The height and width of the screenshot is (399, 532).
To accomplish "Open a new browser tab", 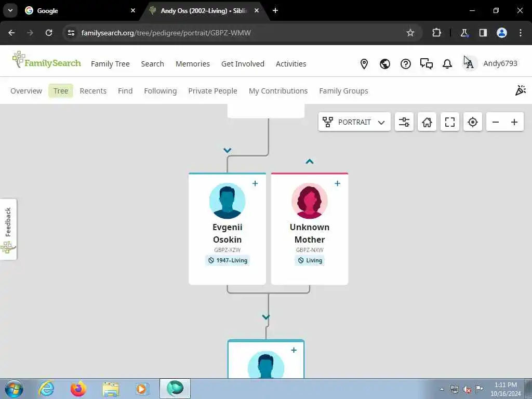I will click(x=275, y=10).
